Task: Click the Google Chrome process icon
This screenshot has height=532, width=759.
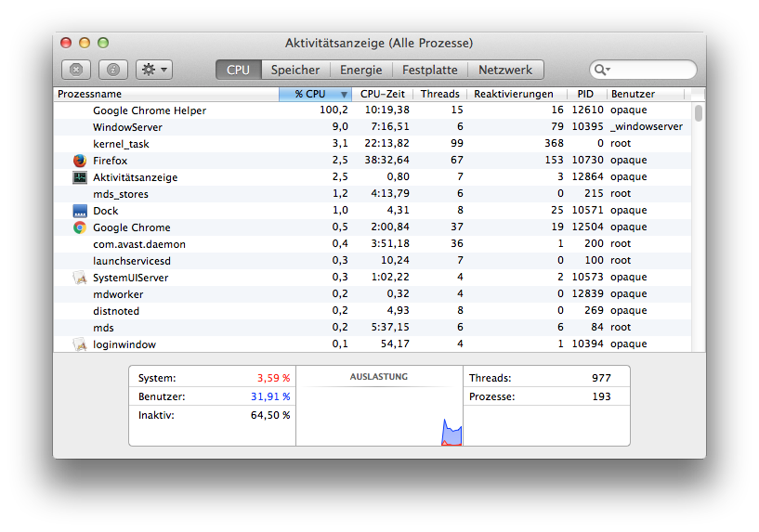Action: point(79,227)
